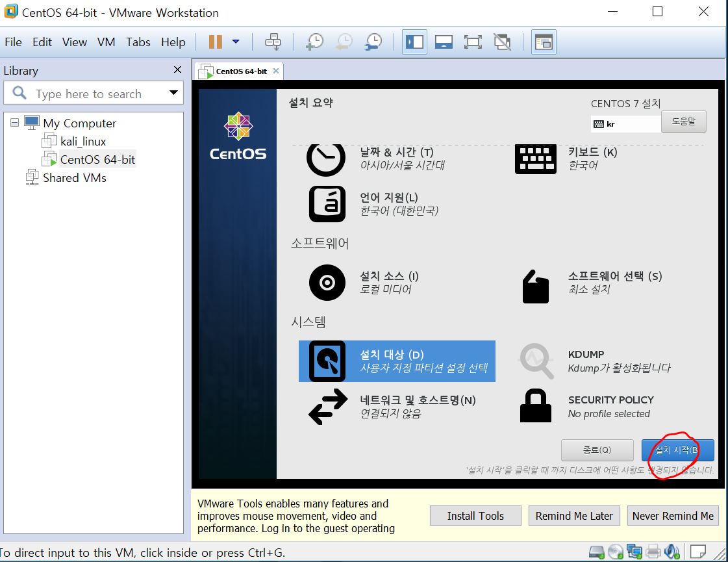Switch to the CentOS 64-bit tab
Image resolution: width=728 pixels, height=562 pixels.
coord(241,71)
